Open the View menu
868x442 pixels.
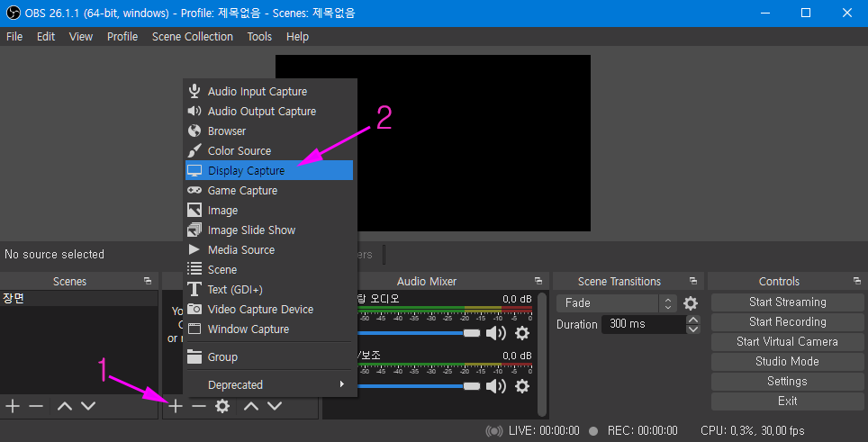[x=81, y=37]
